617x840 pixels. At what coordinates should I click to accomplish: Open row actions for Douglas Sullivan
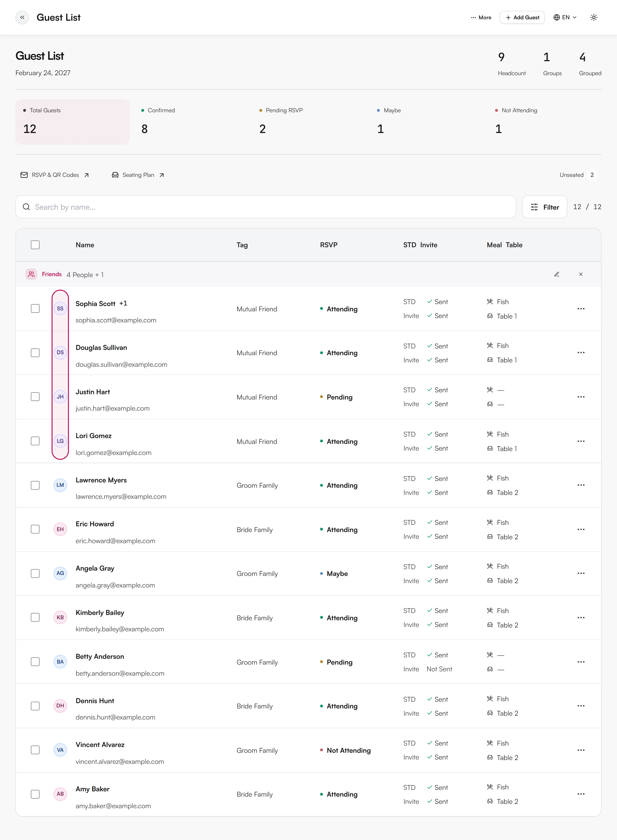(x=581, y=353)
